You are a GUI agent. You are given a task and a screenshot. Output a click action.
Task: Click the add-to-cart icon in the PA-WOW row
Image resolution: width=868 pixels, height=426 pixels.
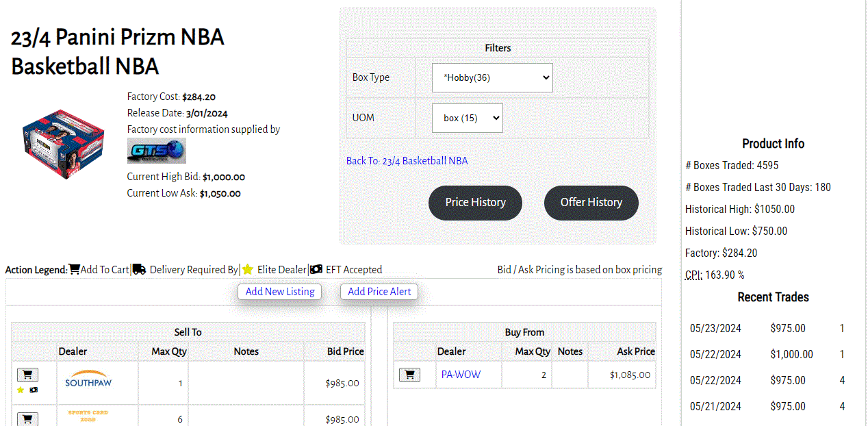click(409, 375)
